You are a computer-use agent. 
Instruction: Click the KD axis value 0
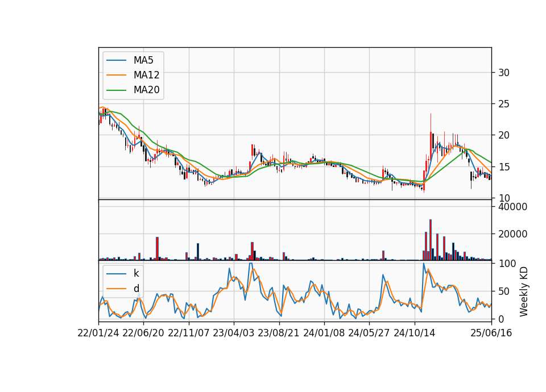pos(501,319)
